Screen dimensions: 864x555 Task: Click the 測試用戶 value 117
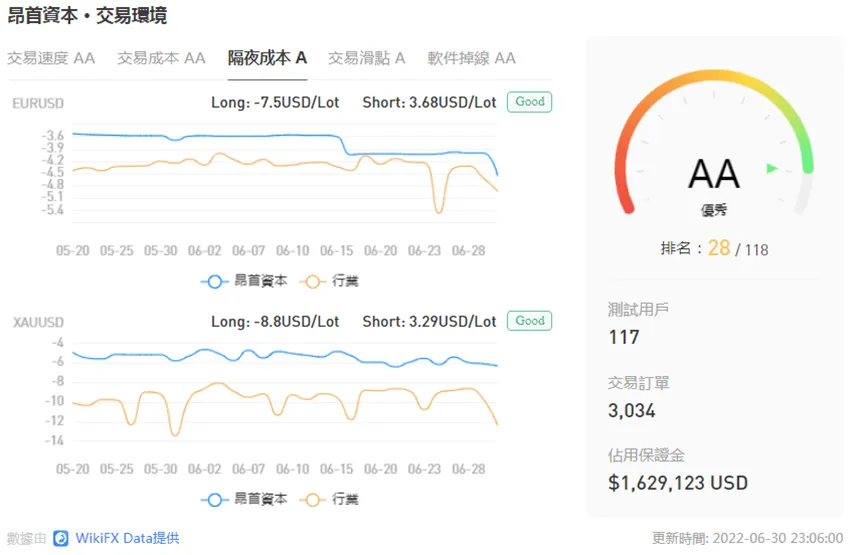[624, 337]
